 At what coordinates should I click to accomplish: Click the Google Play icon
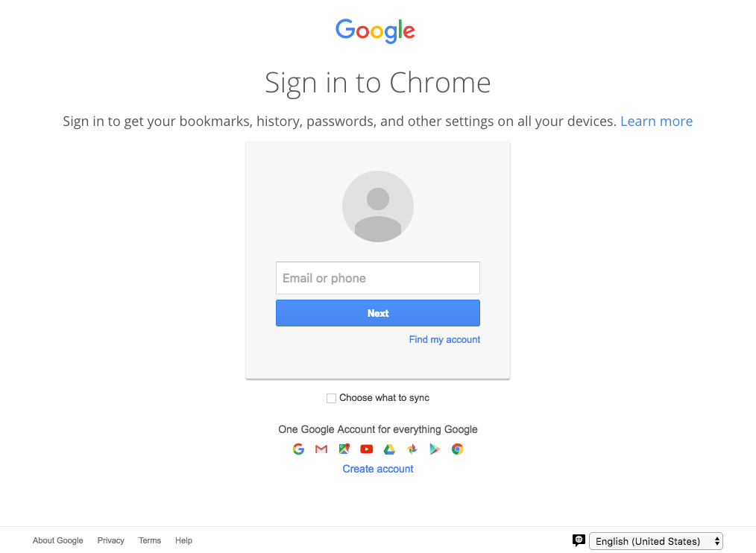435,449
